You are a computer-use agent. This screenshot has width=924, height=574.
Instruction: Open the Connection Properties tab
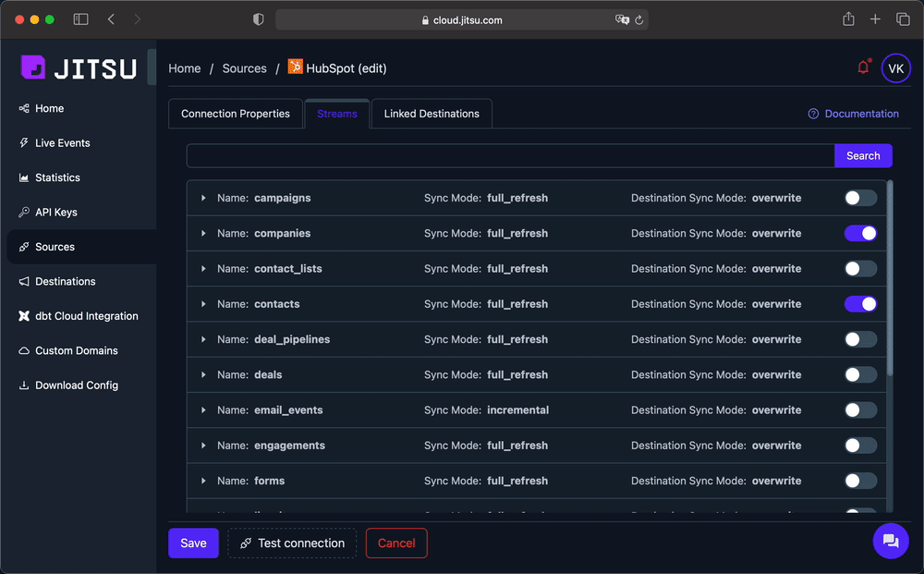[236, 113]
